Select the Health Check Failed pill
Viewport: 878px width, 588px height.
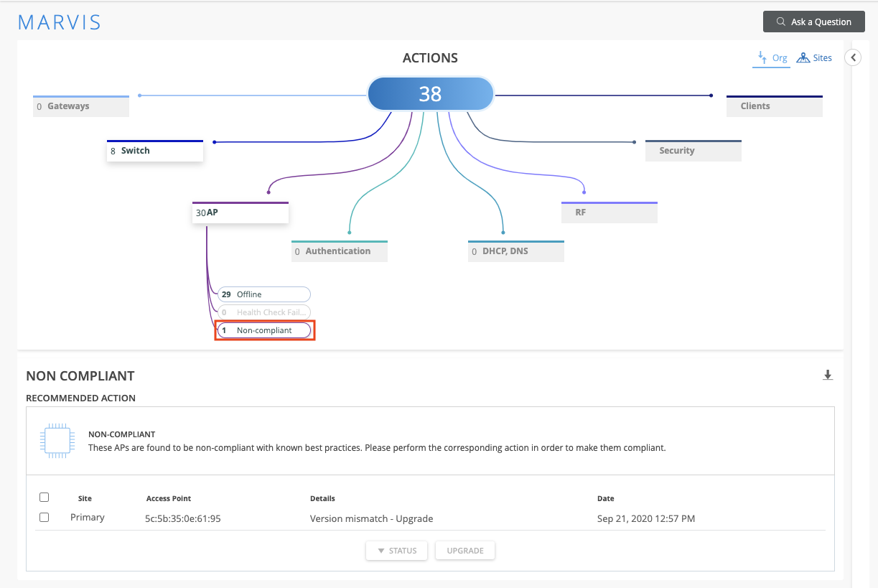(x=264, y=312)
